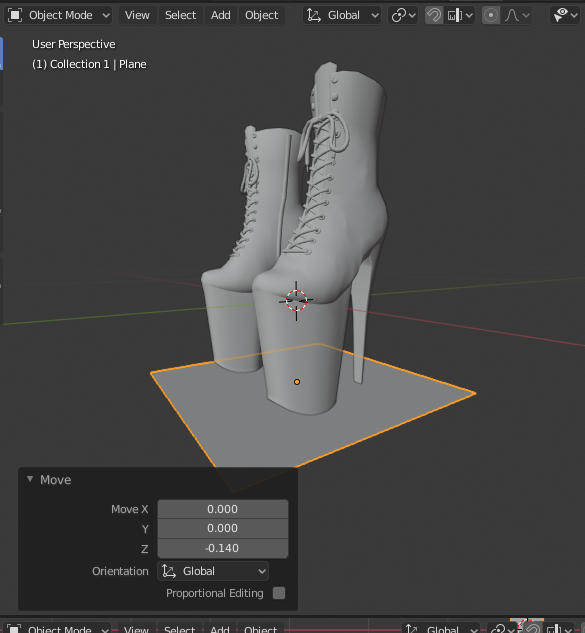This screenshot has height=633, width=585.
Task: Open the transform pivot point dropdown
Action: [x=403, y=15]
